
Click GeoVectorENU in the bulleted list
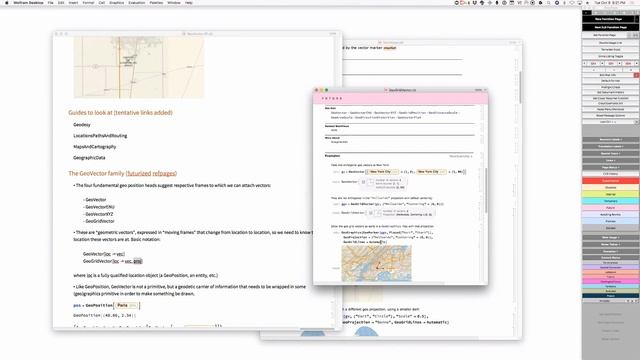[x=100, y=207]
